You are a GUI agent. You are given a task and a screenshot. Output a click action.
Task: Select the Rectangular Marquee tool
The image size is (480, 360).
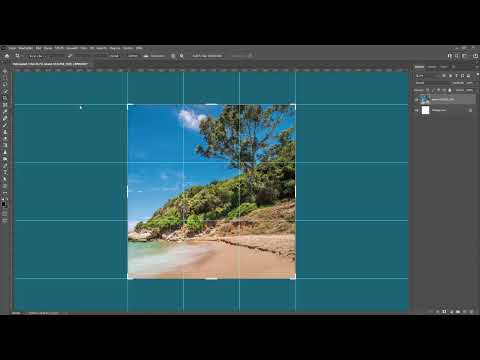[x=5, y=78]
